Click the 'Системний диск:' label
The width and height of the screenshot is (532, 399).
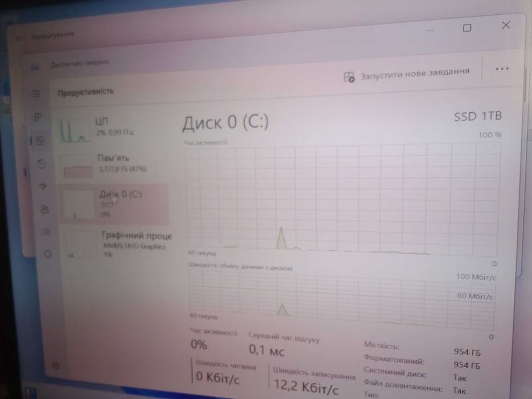tap(395, 372)
